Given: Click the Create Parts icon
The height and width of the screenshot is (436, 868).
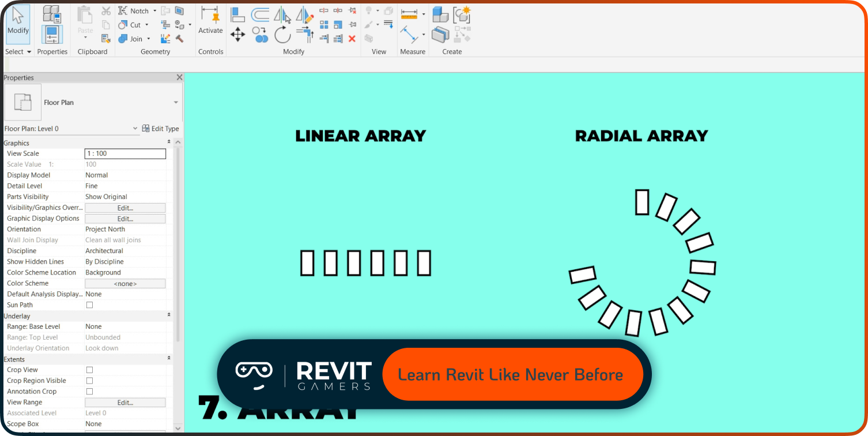Looking at the screenshot, I should coord(440,35).
